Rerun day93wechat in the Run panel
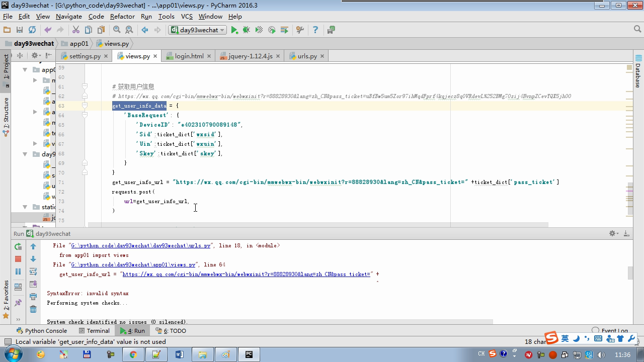 (x=18, y=246)
